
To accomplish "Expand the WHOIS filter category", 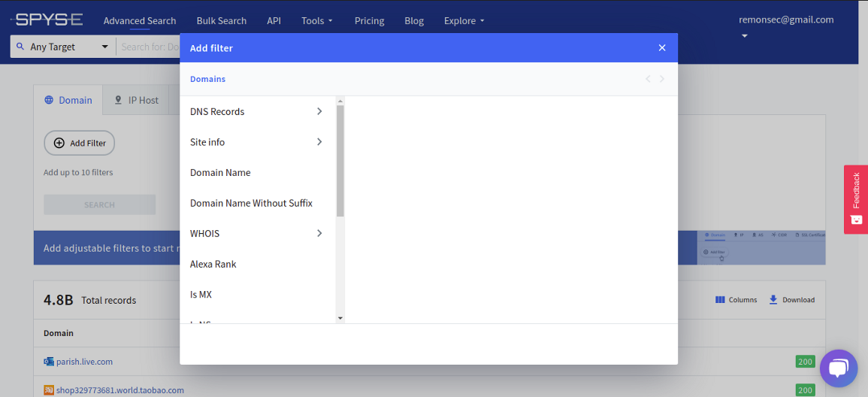I will [x=258, y=233].
